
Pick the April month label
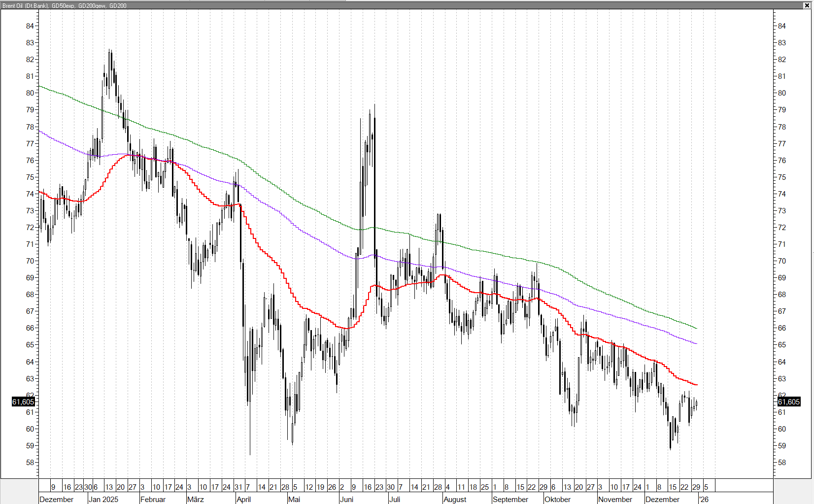click(243, 499)
